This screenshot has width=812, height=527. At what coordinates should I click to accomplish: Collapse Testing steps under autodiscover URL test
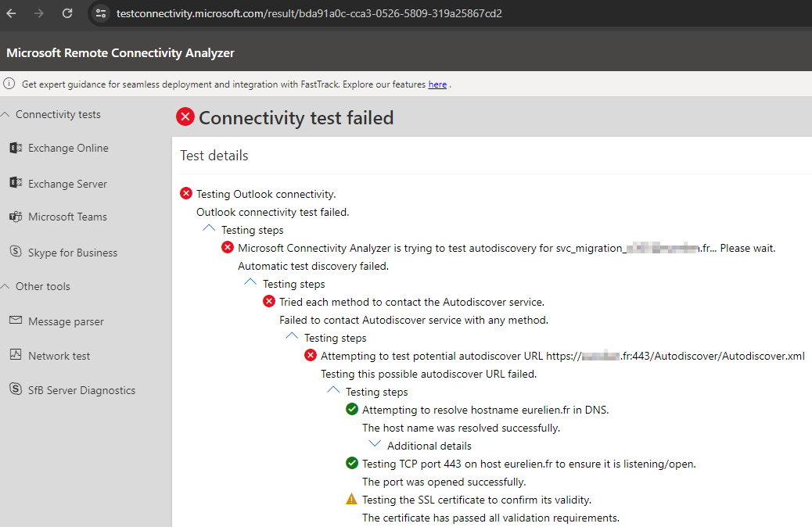point(333,391)
